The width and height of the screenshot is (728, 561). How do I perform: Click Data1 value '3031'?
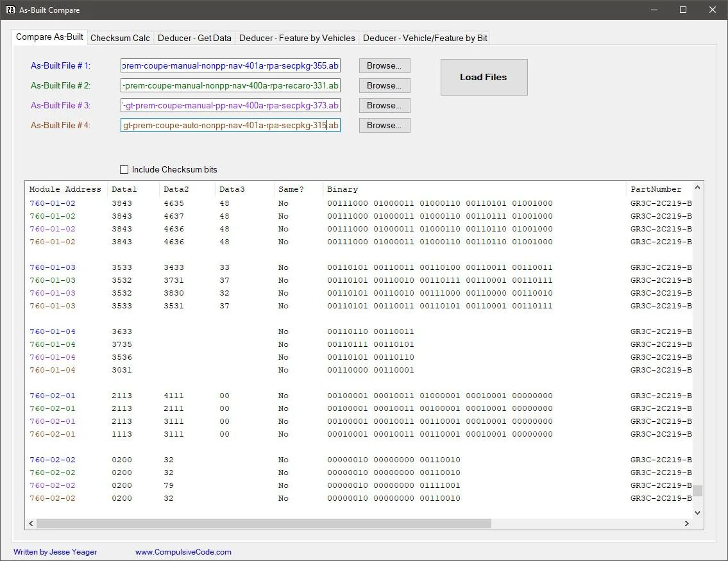(x=122, y=371)
